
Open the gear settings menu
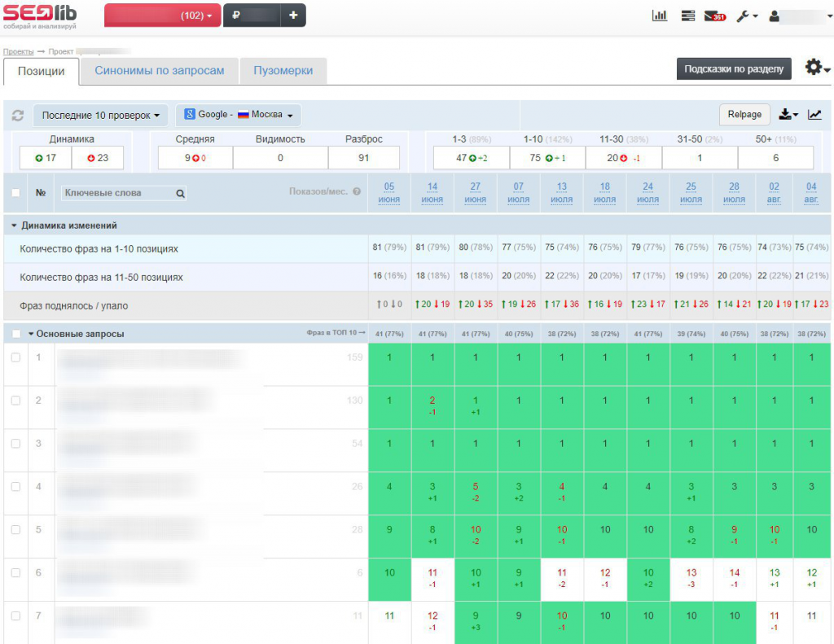816,68
